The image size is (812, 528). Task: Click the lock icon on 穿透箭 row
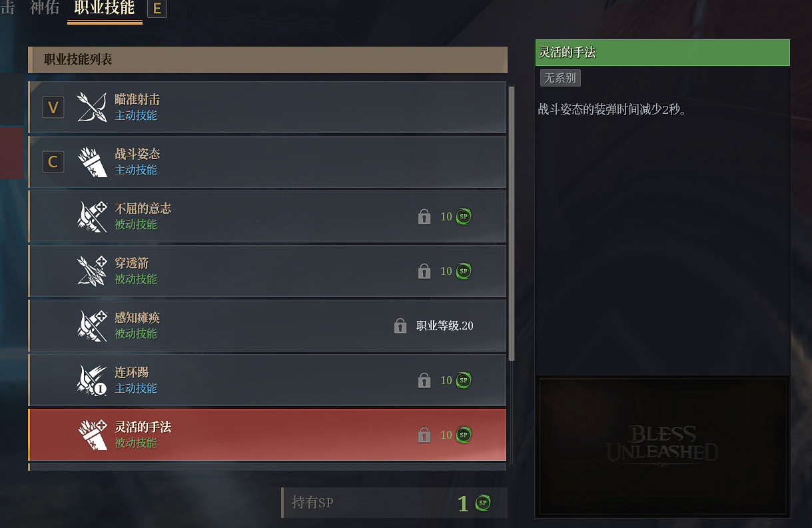(424, 271)
